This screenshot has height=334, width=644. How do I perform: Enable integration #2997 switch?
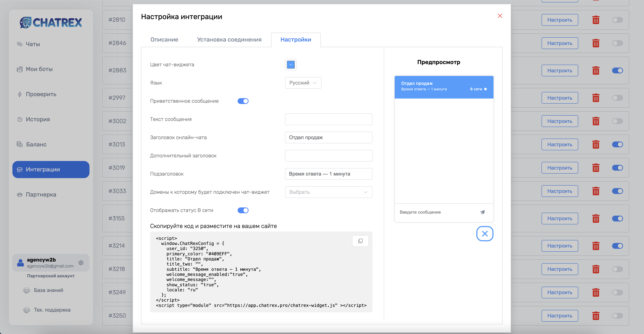tap(617, 98)
